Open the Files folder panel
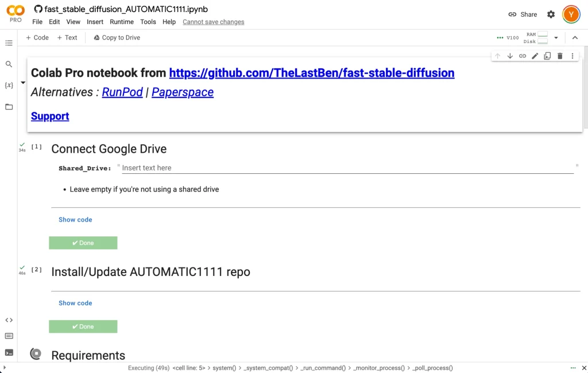The height and width of the screenshot is (373, 588). click(9, 107)
